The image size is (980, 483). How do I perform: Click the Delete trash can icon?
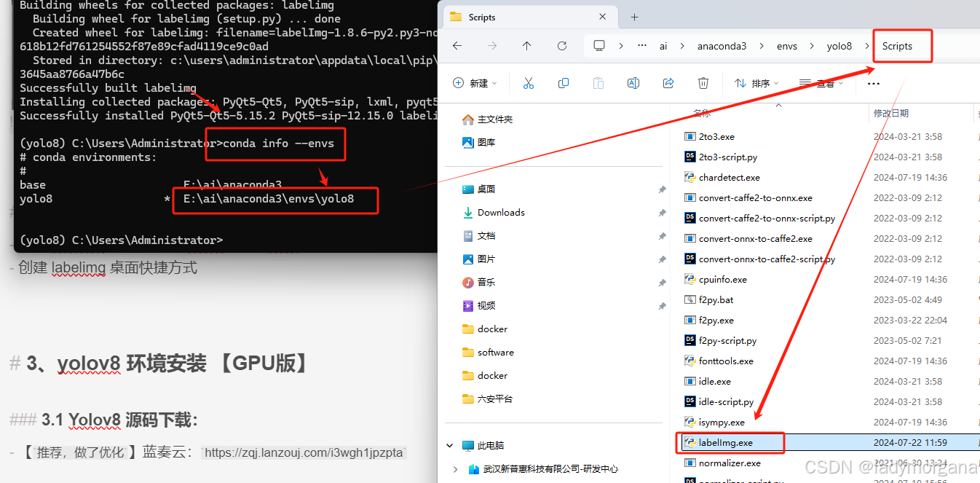click(x=703, y=84)
